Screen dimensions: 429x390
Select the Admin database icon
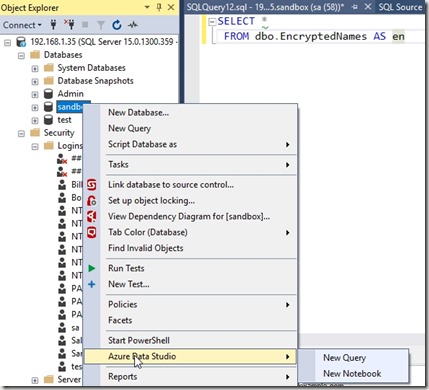(x=49, y=94)
